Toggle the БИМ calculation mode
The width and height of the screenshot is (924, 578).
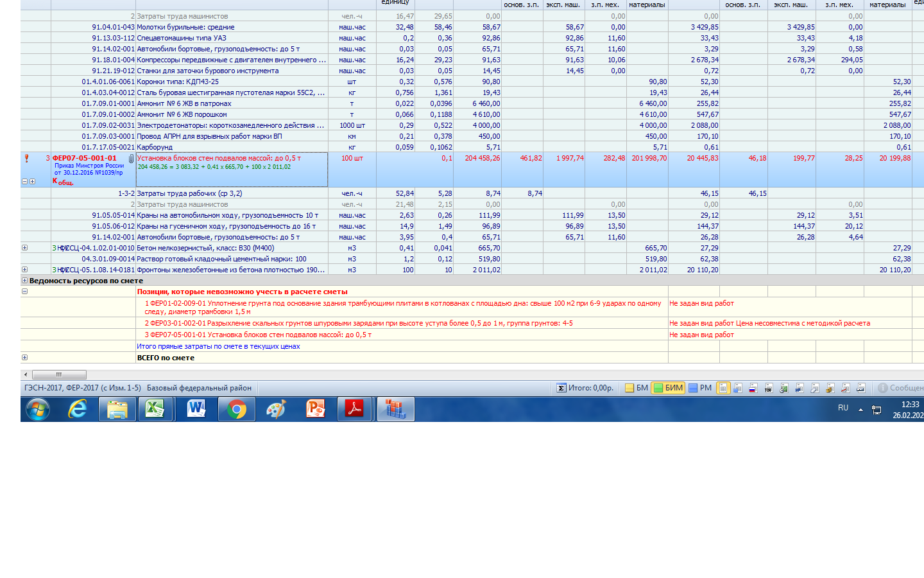(668, 388)
